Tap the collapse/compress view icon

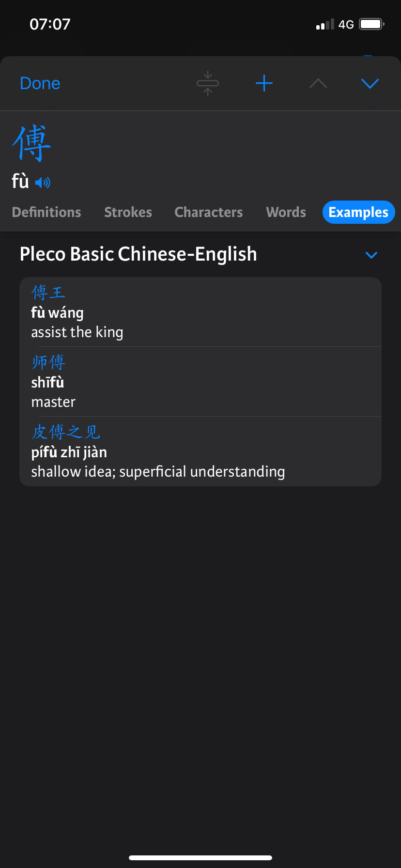pyautogui.click(x=208, y=83)
